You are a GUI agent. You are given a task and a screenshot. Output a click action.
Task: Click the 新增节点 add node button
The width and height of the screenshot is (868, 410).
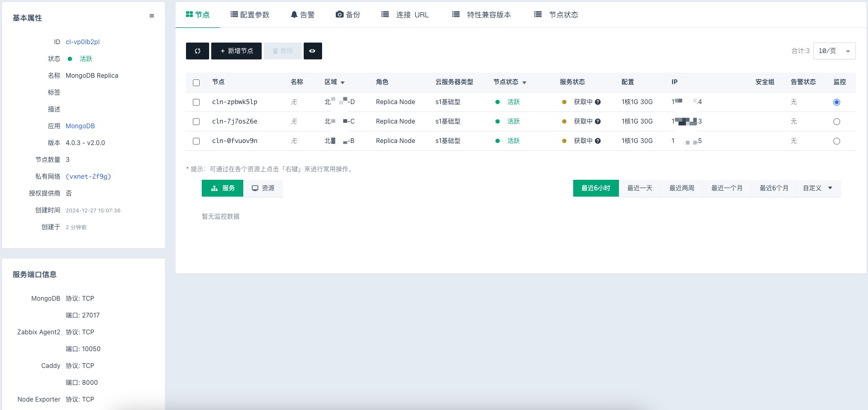click(236, 51)
